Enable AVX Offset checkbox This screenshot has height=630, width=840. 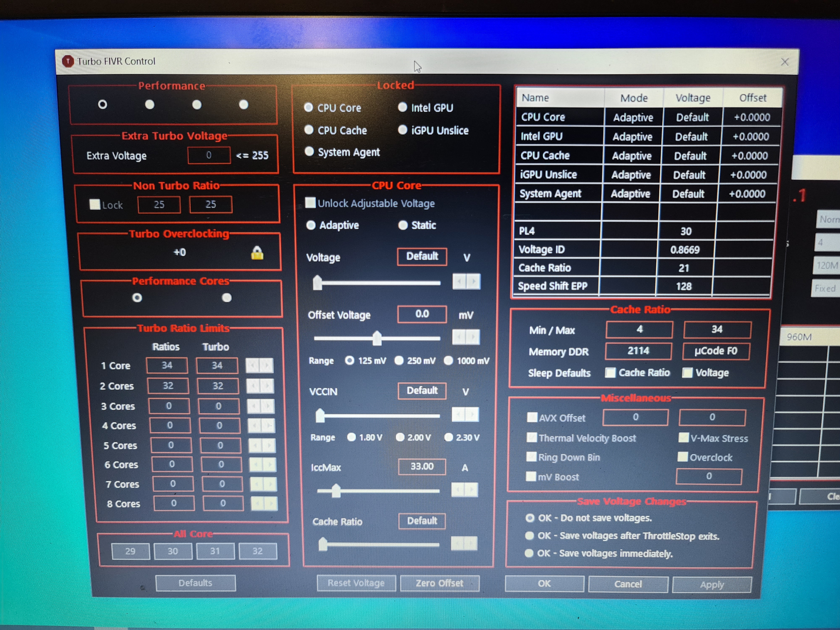532,417
